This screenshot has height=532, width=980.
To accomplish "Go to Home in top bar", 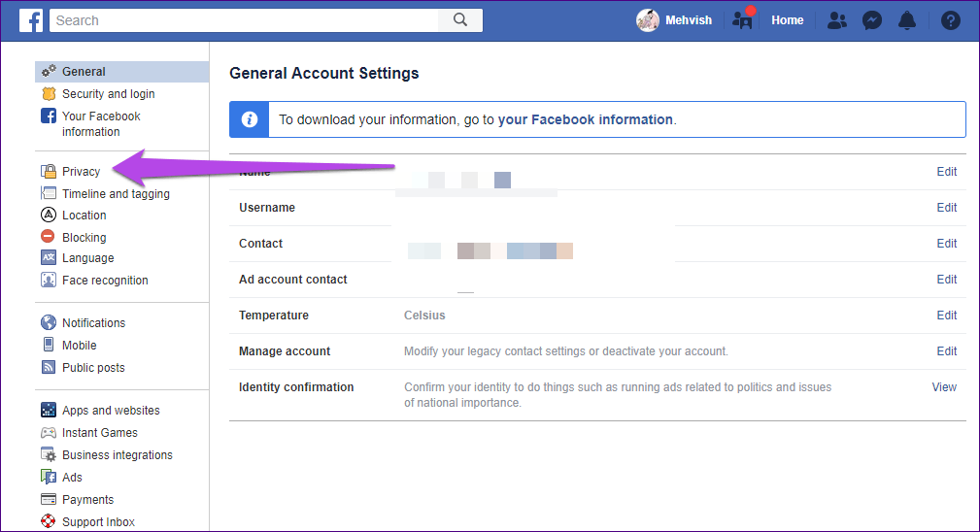I will 787,20.
